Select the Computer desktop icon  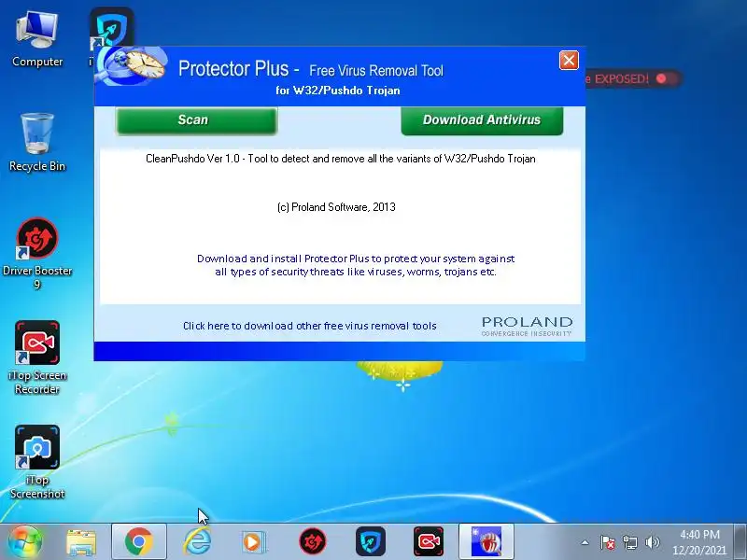[37, 40]
